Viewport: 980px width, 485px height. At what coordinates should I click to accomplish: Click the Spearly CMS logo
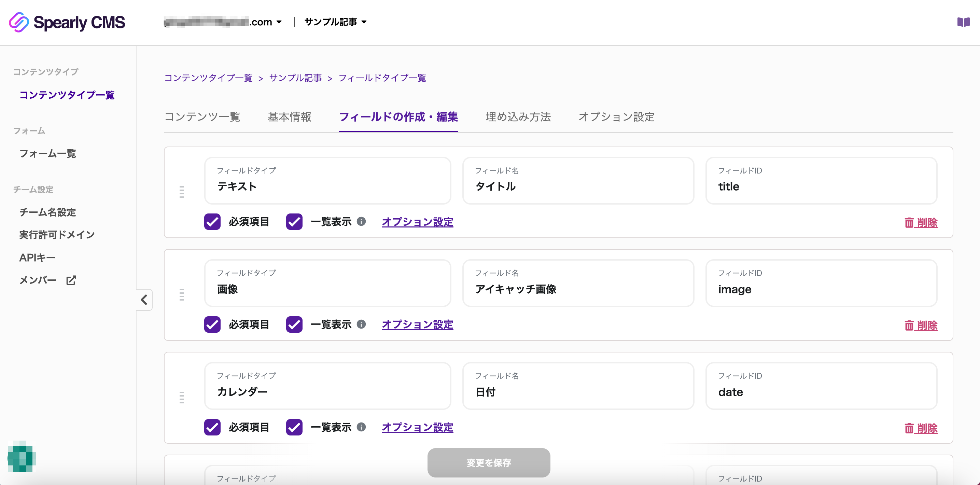coord(67,22)
